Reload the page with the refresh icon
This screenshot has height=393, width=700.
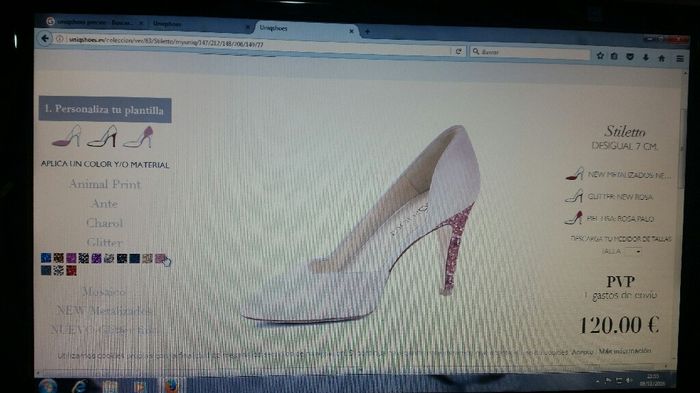pos(458,51)
